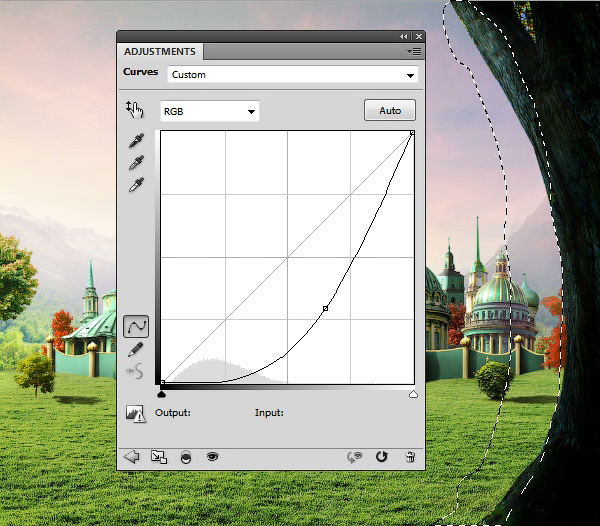Switch panel to expanded view
Screen dimensions: 600x526
point(159,457)
